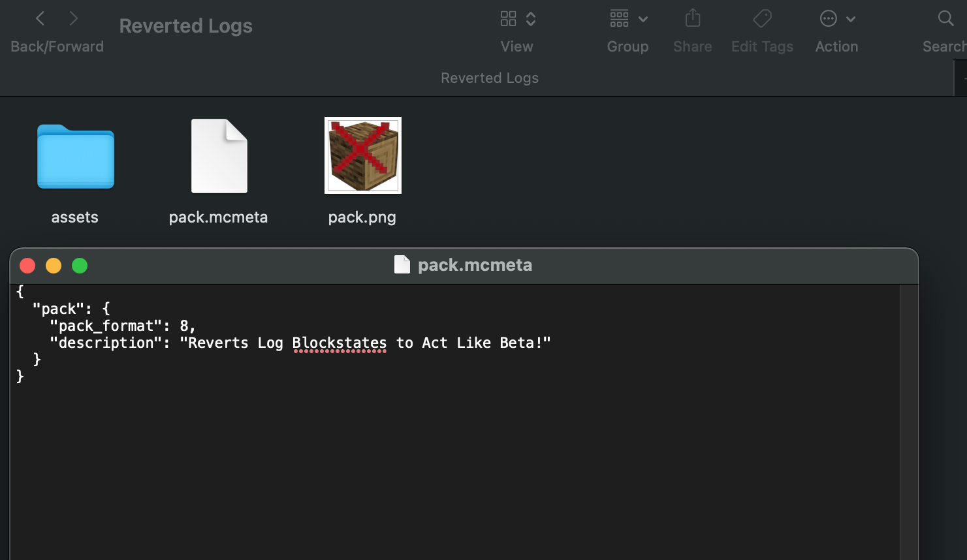
Task: Expand the Action dropdown chevron
Action: [851, 19]
